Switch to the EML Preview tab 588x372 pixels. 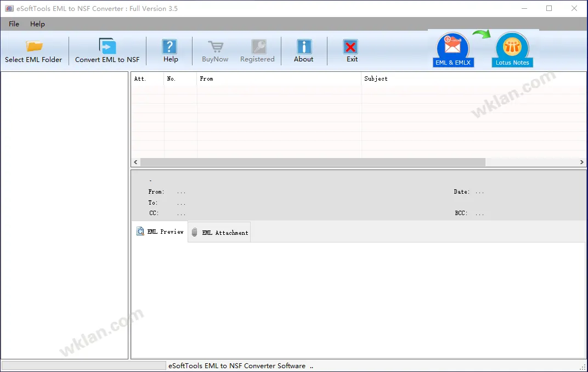click(x=160, y=232)
